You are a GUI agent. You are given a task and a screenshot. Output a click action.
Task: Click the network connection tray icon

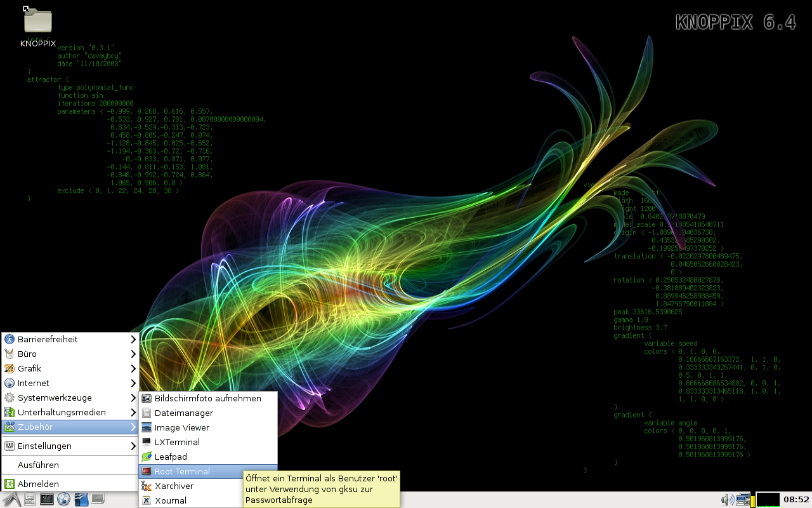[742, 500]
